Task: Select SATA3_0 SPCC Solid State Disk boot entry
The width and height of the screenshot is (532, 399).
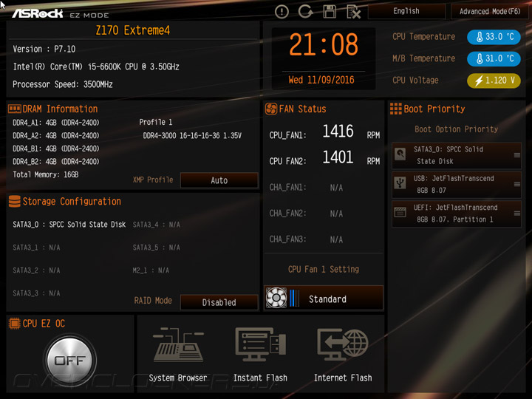Action: [457, 155]
